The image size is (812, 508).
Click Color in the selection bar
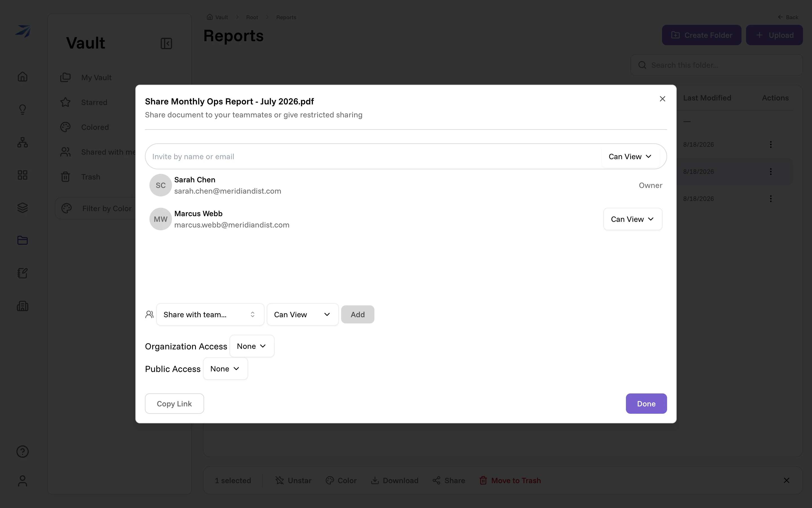click(341, 480)
